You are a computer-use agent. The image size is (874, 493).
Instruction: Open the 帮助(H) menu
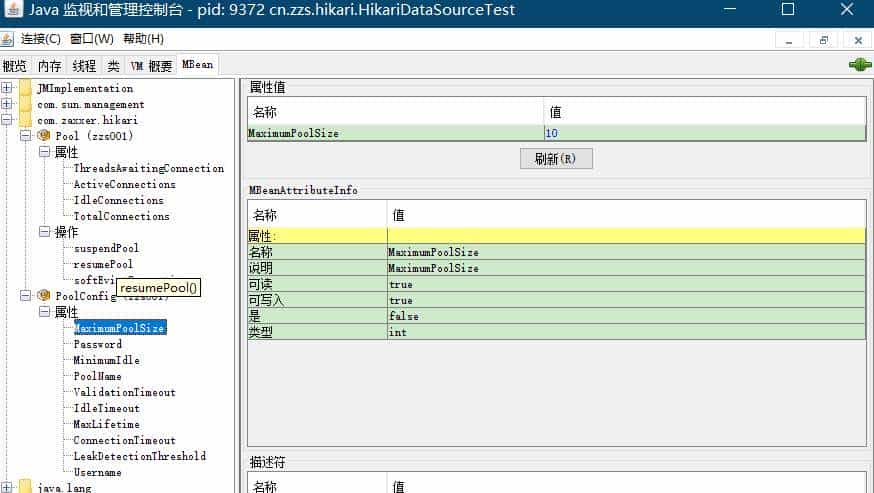coord(143,39)
